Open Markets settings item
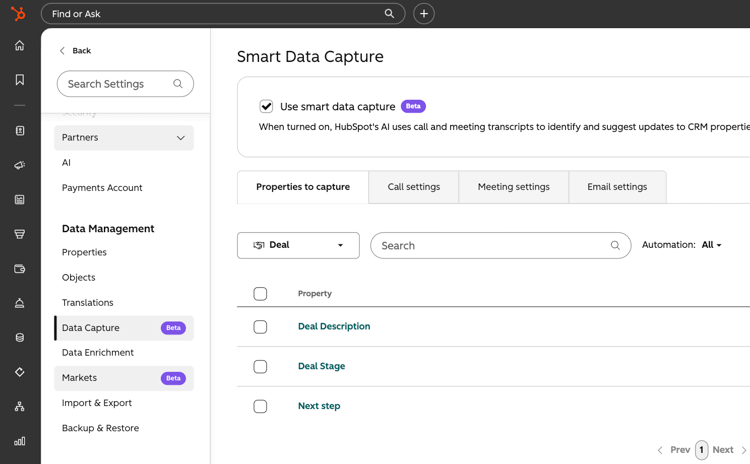Screen dimensions: 750x464 click(124, 378)
